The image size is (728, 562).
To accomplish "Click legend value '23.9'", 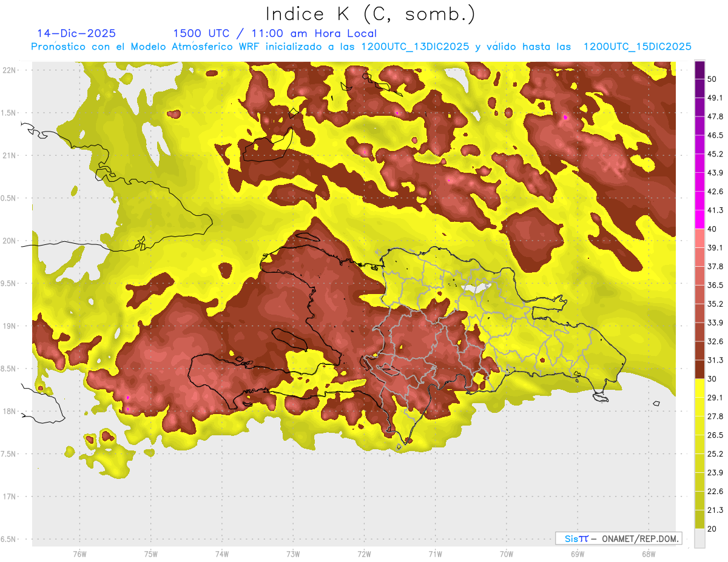I will (715, 473).
